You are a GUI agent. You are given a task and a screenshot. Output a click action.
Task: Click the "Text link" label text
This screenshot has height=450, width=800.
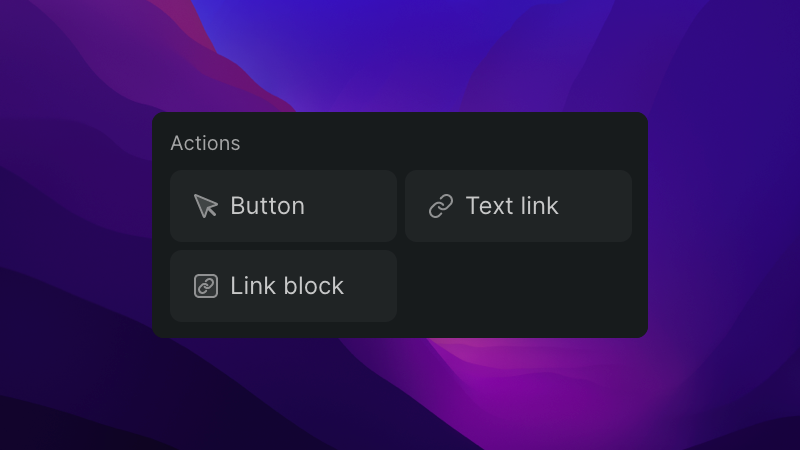pyautogui.click(x=512, y=206)
